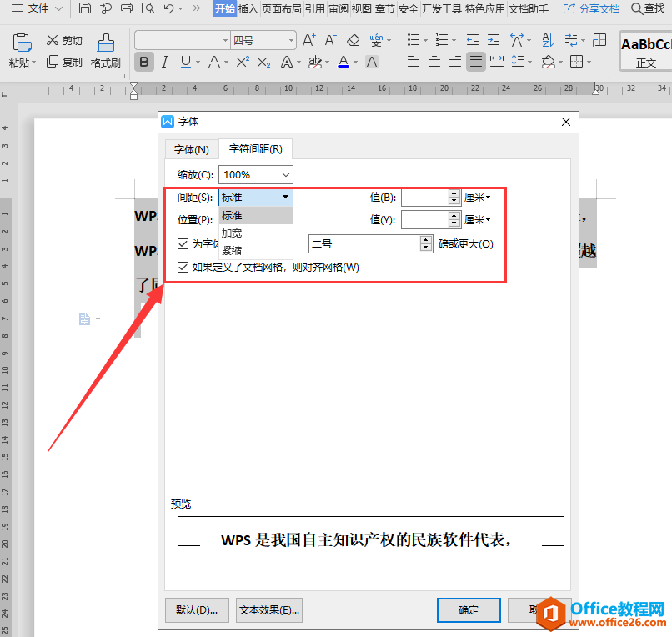
Task: Click the save document icon
Action: click(x=85, y=8)
